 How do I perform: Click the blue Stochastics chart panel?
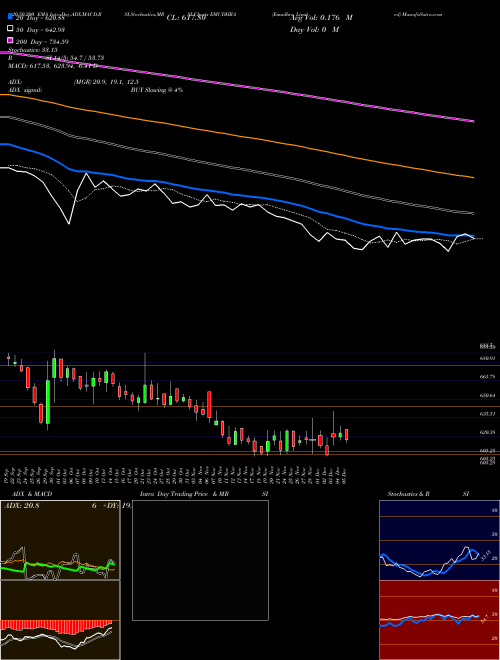click(x=439, y=540)
